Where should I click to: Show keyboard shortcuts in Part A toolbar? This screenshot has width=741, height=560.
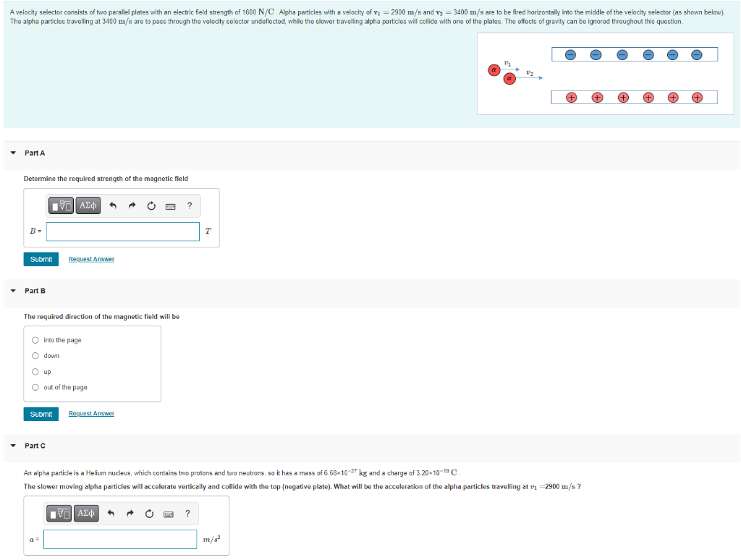click(171, 206)
